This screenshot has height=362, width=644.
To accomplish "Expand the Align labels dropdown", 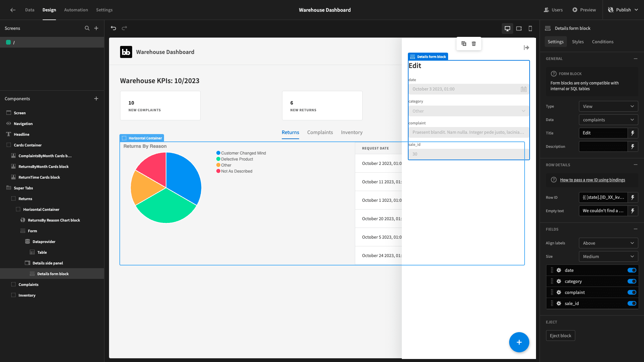I will (608, 243).
